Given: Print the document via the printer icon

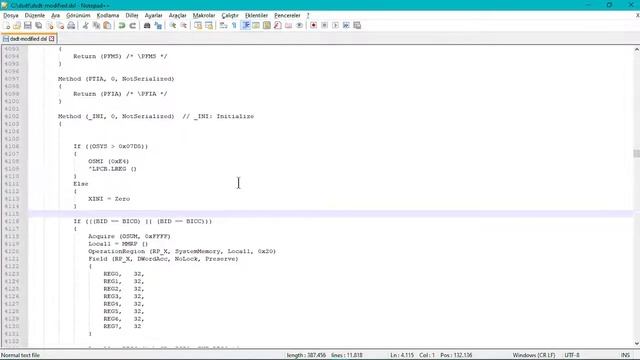Looking at the screenshot, I should coord(71,25).
